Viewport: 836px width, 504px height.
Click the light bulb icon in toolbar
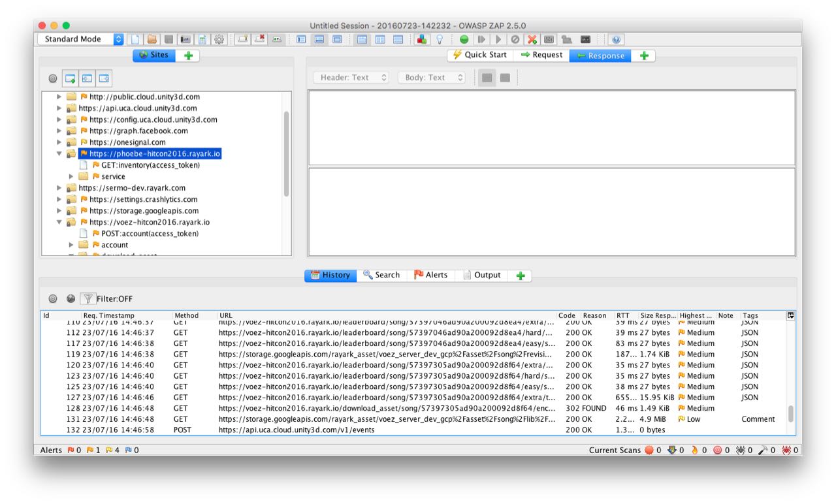point(440,39)
